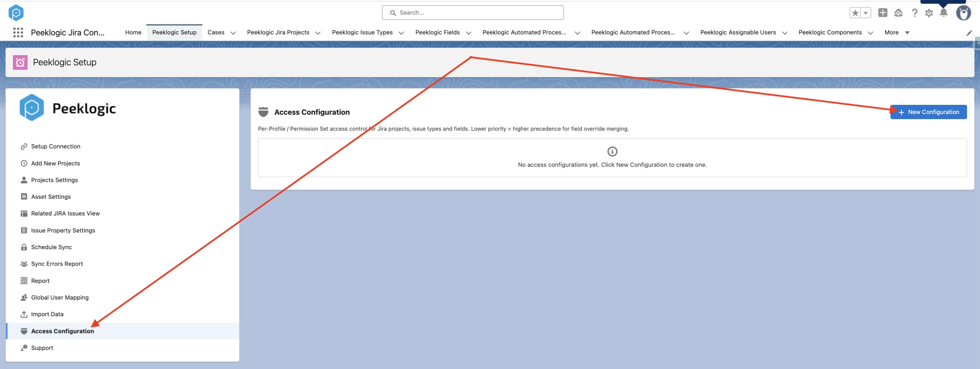Open the user profile avatar

[964, 13]
